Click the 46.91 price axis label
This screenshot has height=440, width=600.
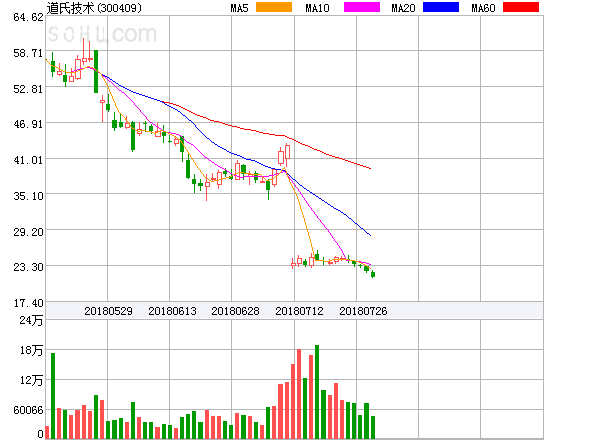tap(28, 124)
